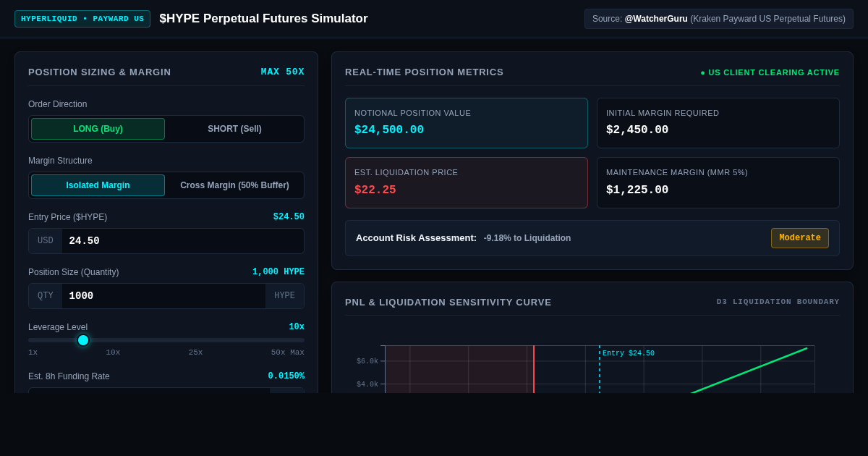Choose Cross Margin (50% Buffer) option

click(234, 185)
